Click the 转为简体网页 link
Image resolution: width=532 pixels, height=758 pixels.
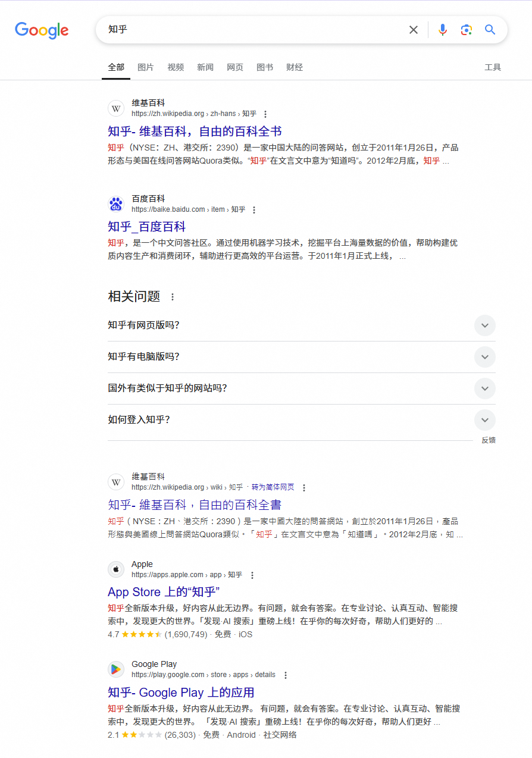click(273, 487)
